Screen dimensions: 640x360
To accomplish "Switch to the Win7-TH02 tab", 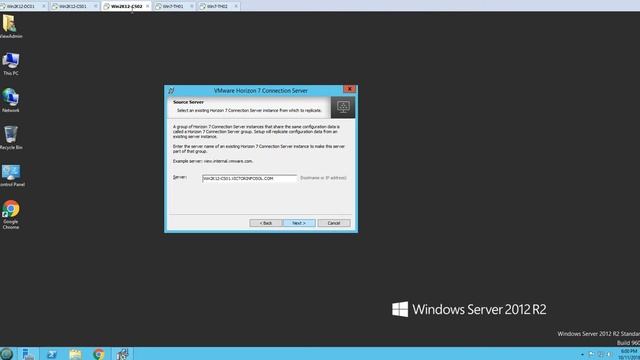I will pyautogui.click(x=217, y=6).
